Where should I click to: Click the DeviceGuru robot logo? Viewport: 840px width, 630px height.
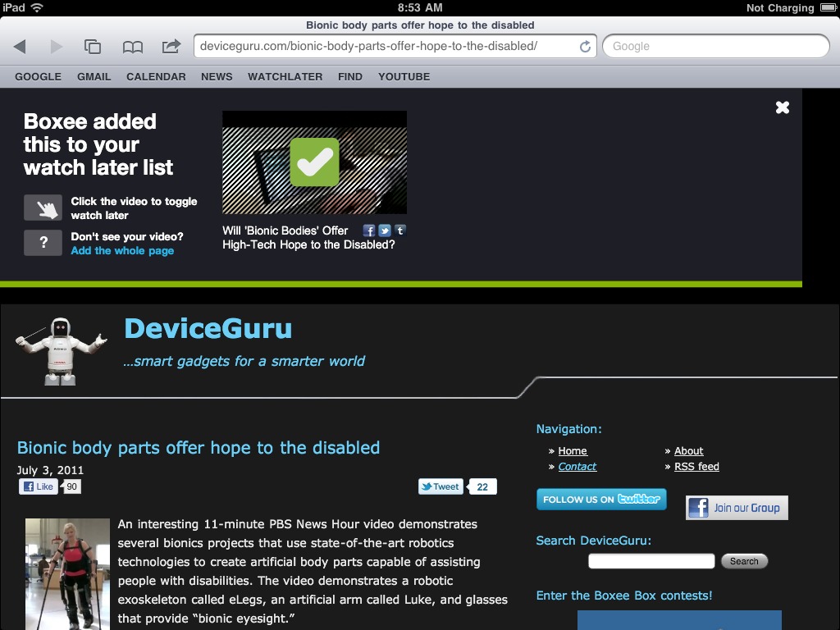tap(61, 351)
